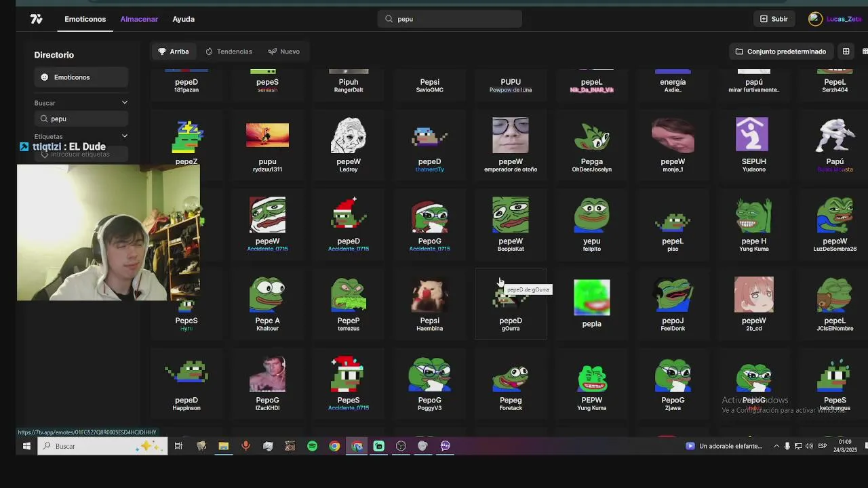Viewport: 868px width, 488px height.
Task: Collapse the Etiquetas section chevron
Action: pos(125,136)
